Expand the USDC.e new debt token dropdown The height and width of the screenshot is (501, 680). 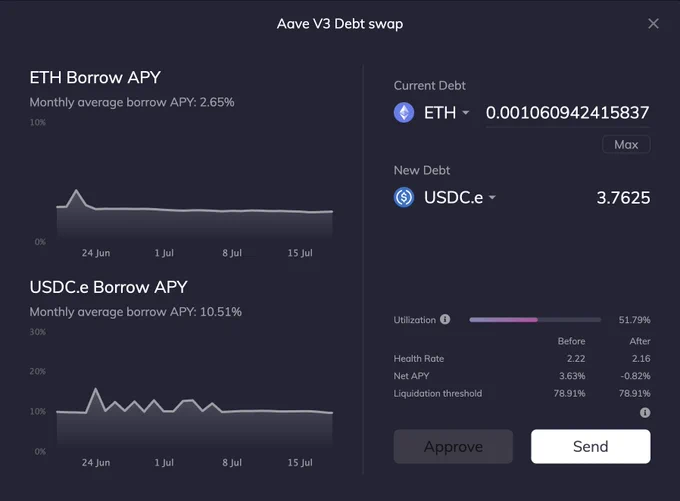pos(492,197)
